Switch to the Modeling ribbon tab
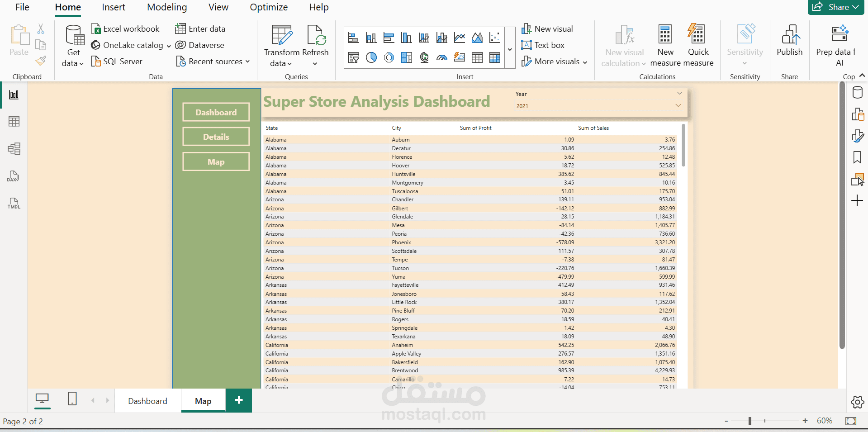The height and width of the screenshot is (432, 868). coord(167,7)
